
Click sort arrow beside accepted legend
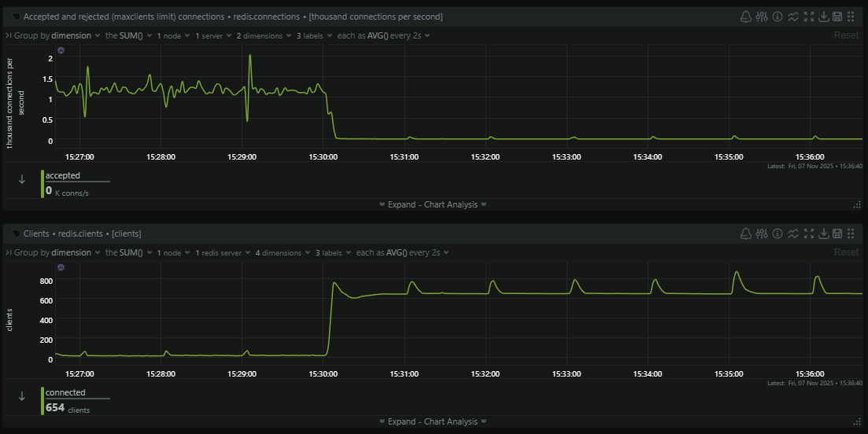pyautogui.click(x=22, y=179)
